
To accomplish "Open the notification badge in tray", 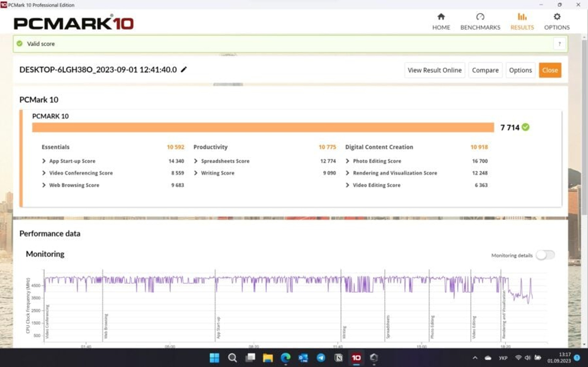I will pos(577,358).
